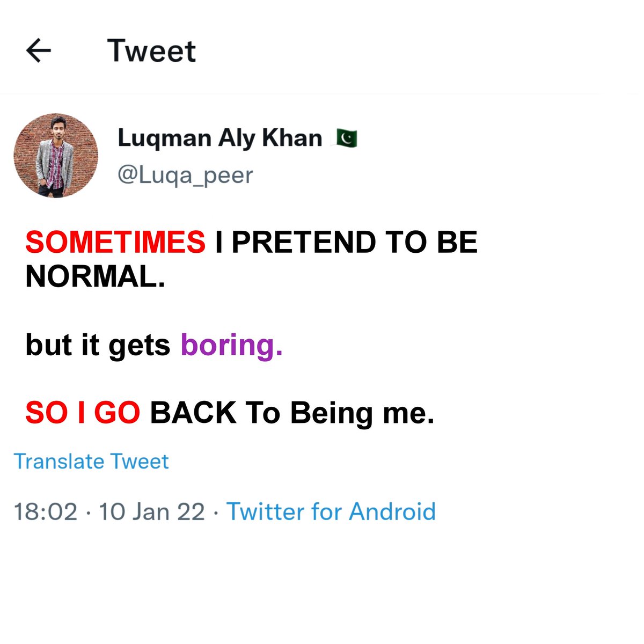Image resolution: width=644 pixels, height=644 pixels.
Task: Click the 18:02 timestamp
Action: pyautogui.click(x=46, y=511)
